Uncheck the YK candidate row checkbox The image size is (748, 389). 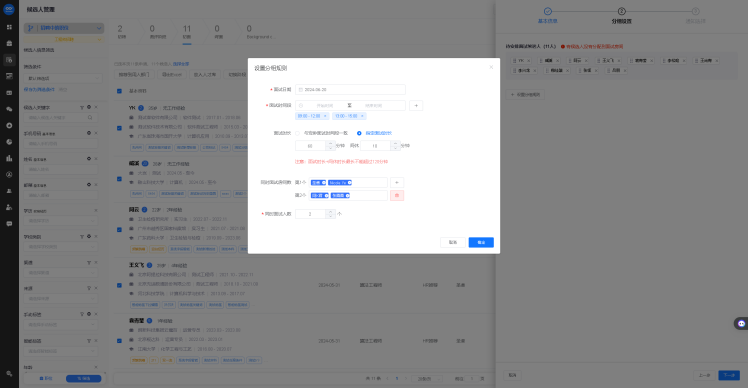[x=119, y=128]
